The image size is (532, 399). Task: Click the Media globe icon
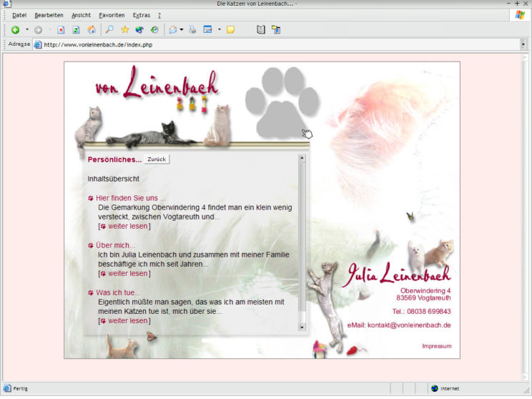[x=139, y=30]
